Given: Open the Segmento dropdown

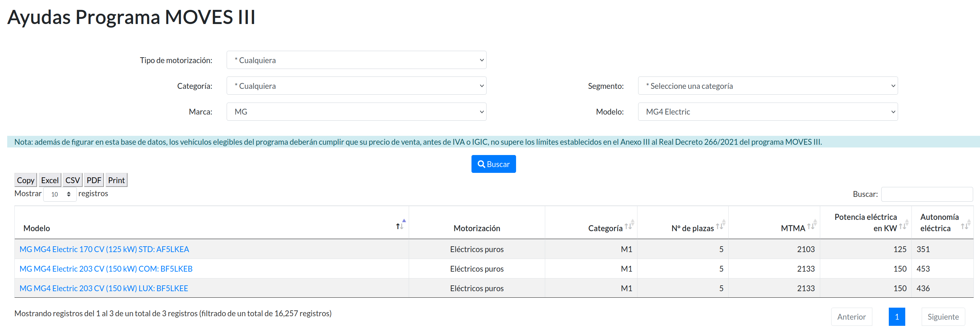Looking at the screenshot, I should [768, 86].
